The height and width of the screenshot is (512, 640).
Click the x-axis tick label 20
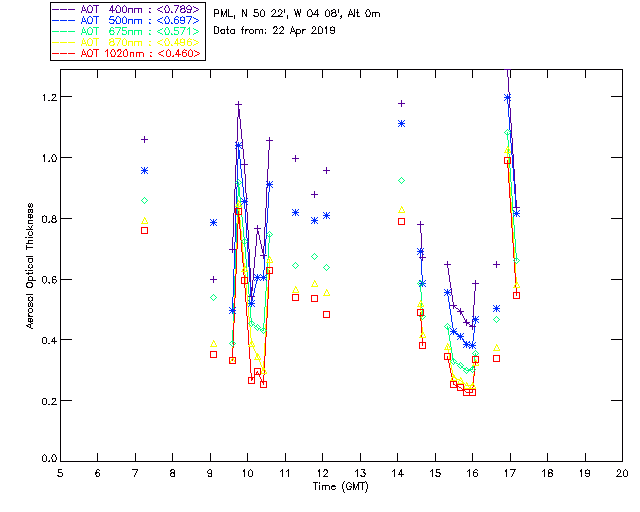pyautogui.click(x=622, y=473)
